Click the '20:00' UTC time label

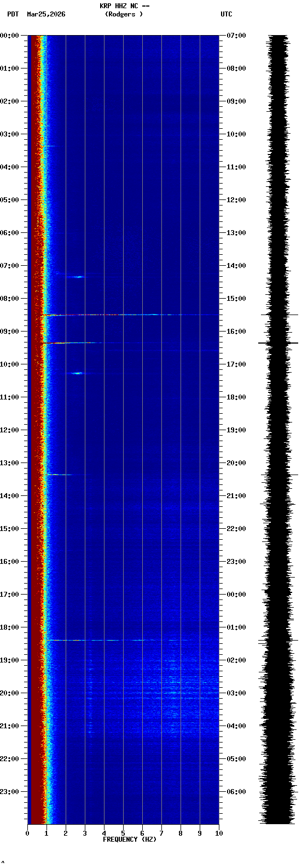236,463
